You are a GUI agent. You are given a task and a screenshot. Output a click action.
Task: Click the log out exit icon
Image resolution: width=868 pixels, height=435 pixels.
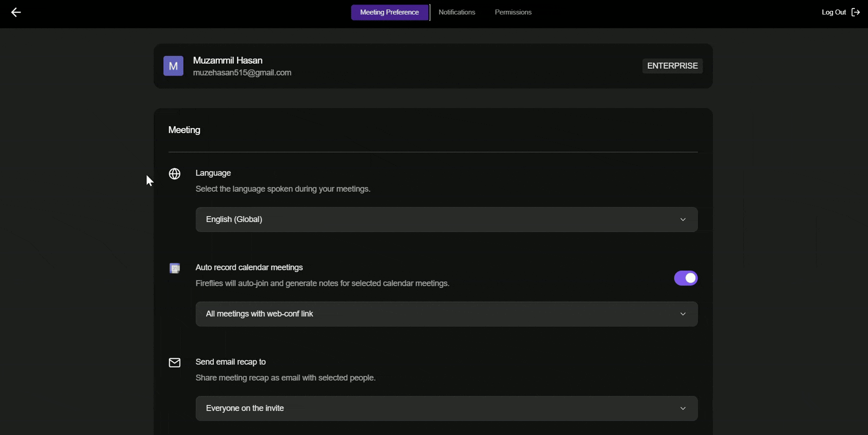pos(855,12)
